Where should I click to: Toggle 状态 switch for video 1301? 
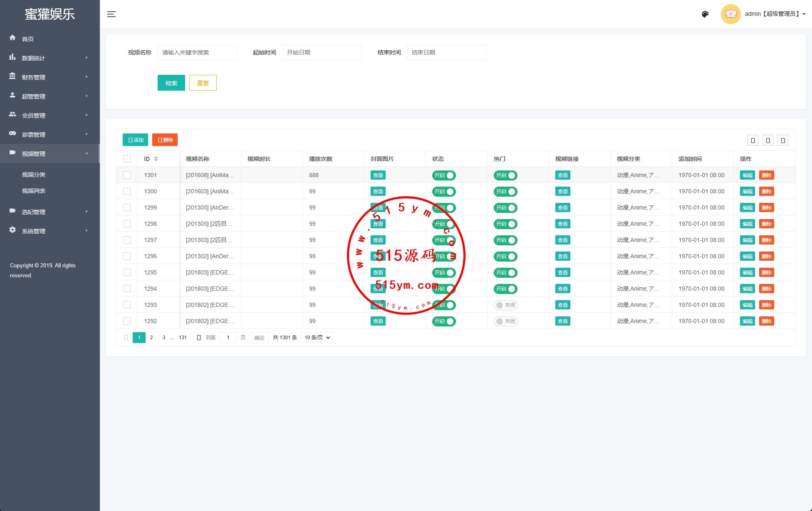coord(443,175)
